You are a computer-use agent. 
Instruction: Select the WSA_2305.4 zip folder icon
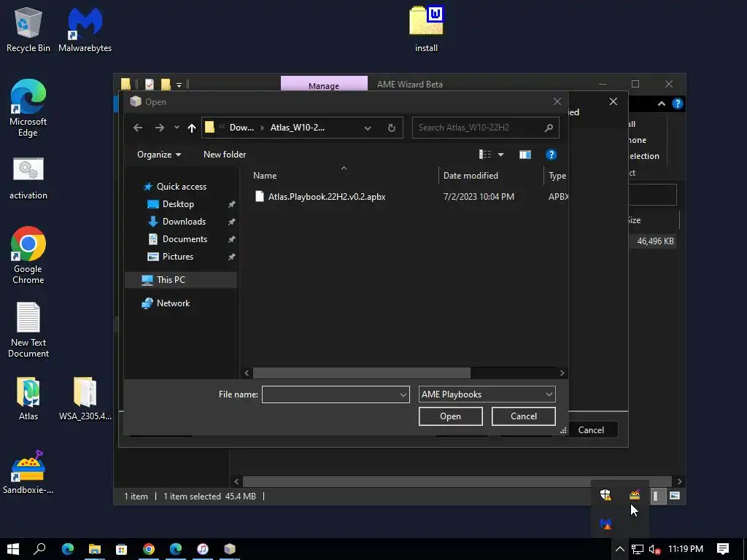coord(85,399)
